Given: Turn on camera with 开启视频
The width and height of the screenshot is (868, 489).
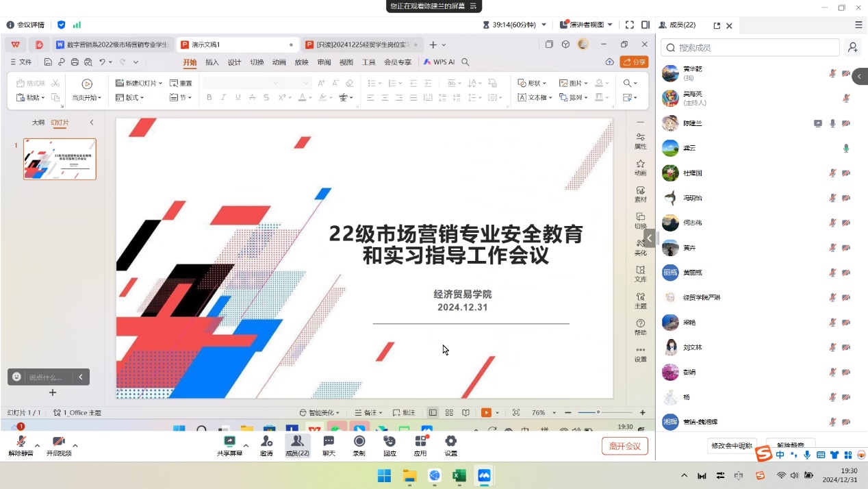Looking at the screenshot, I should [59, 444].
